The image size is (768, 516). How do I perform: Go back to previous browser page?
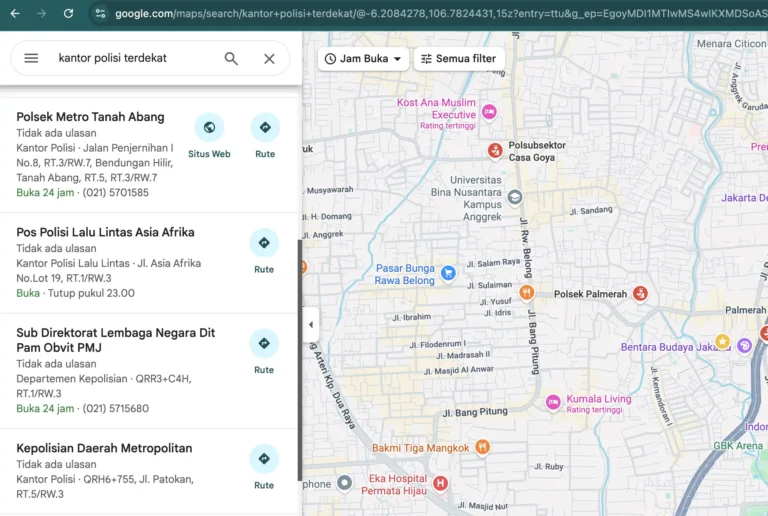pos(14,13)
